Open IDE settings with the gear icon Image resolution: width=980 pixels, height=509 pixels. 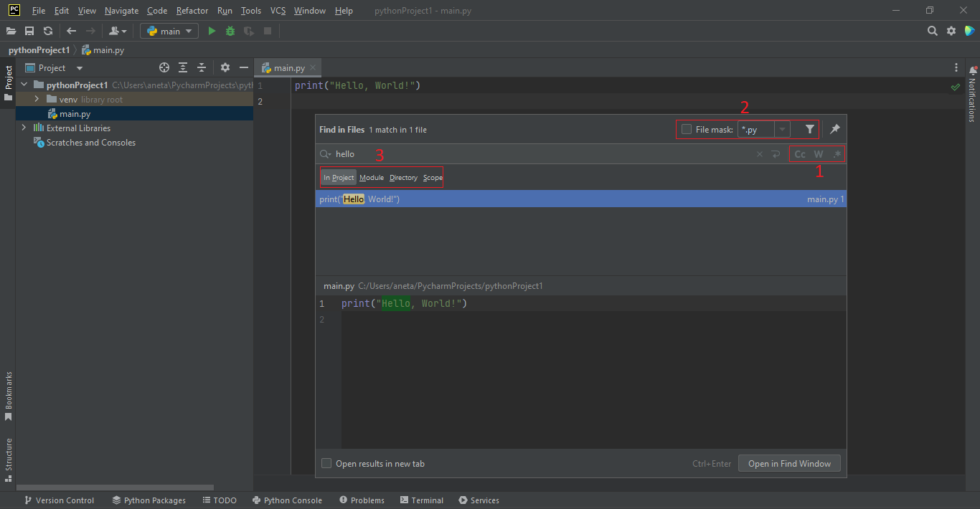coord(951,31)
